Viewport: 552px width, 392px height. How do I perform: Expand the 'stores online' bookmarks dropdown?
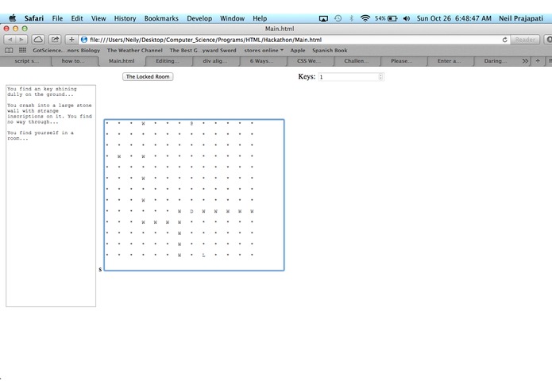coord(264,50)
